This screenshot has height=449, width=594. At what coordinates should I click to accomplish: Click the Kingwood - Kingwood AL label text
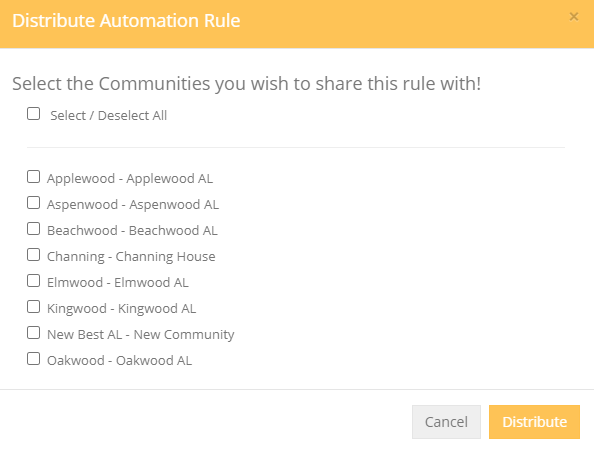(x=121, y=308)
